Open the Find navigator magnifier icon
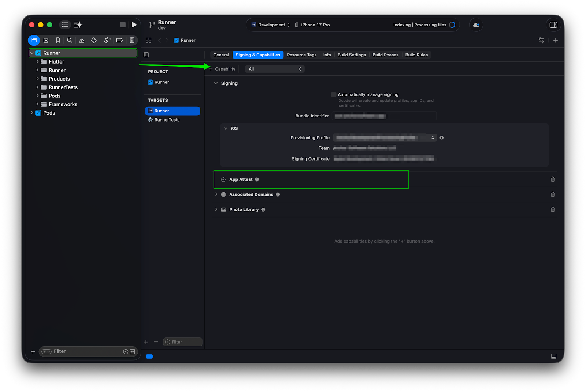 [70, 40]
